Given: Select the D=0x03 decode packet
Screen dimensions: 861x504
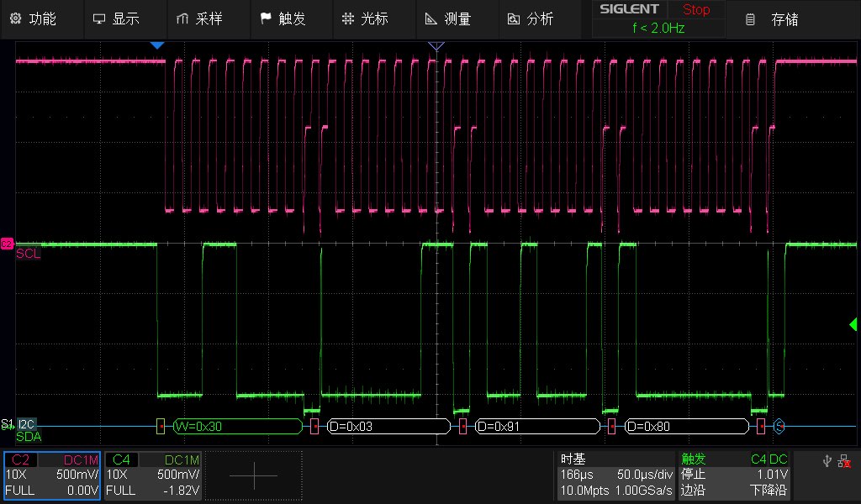Looking at the screenshot, I should [388, 426].
